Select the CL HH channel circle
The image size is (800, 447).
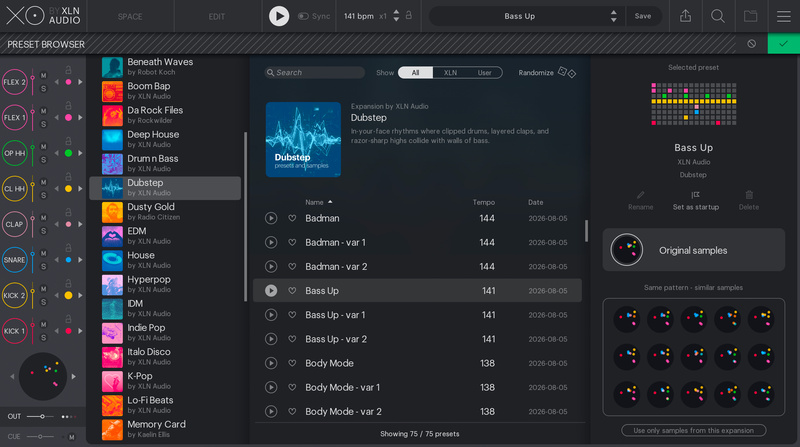(14, 189)
